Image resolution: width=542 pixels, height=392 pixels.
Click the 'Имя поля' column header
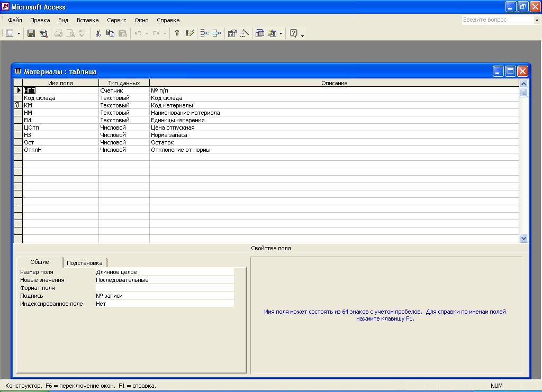pos(60,83)
